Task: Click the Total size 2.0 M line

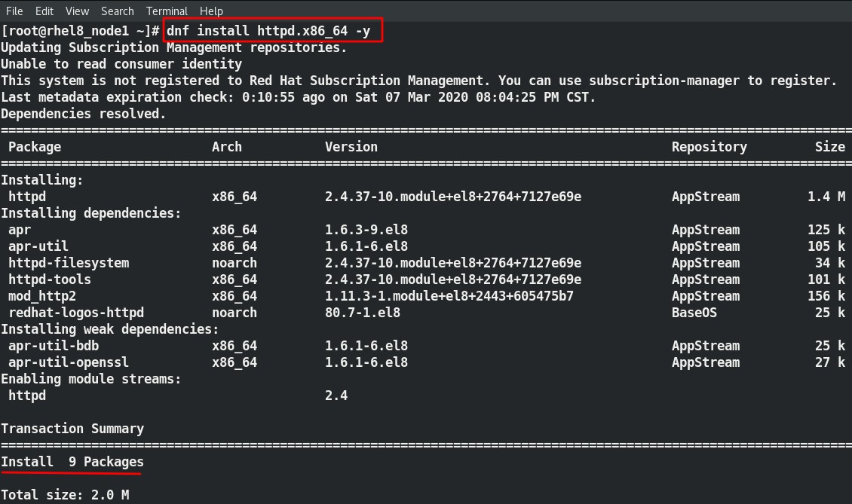Action: 64,494
